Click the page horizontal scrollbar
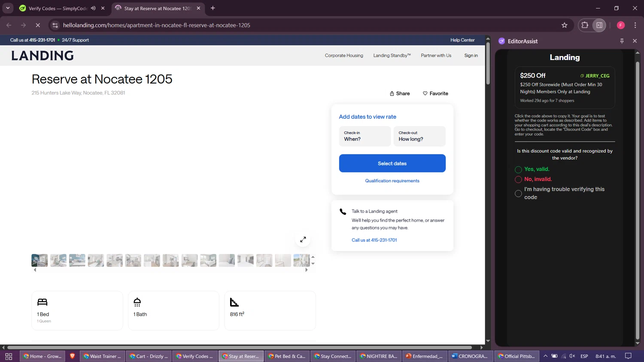This screenshot has width=644, height=362. point(240,347)
